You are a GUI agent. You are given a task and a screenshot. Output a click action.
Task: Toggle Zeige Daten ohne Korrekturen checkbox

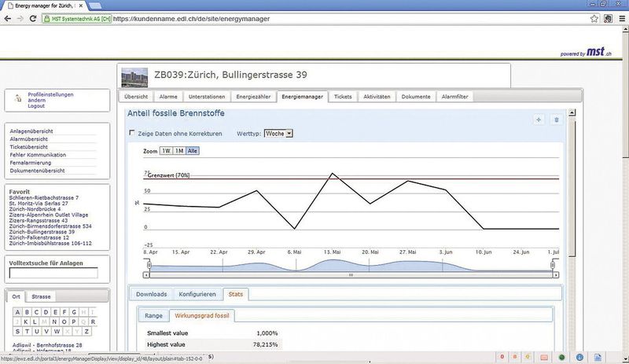coord(131,133)
